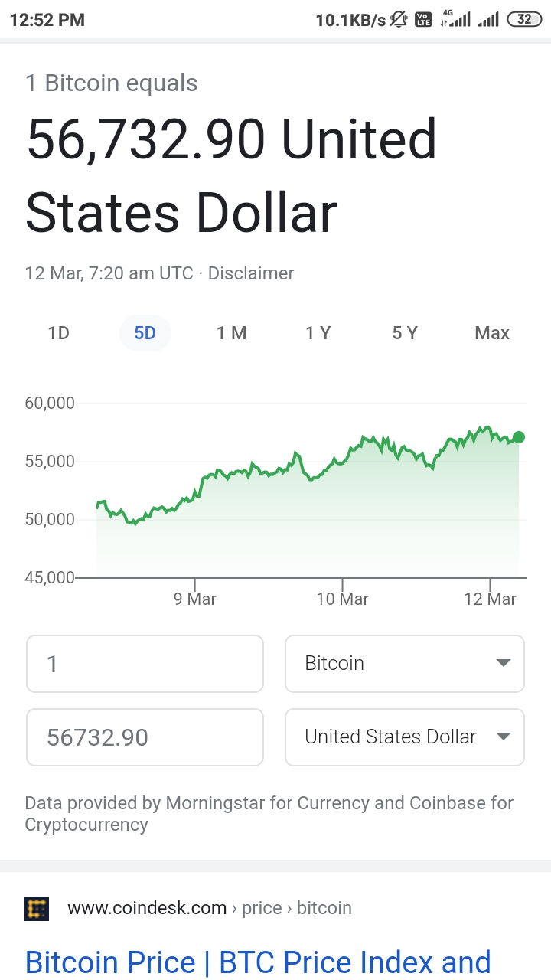Switch to 1 Y chart range
Viewport: 551px width, 980px height.
318,333
